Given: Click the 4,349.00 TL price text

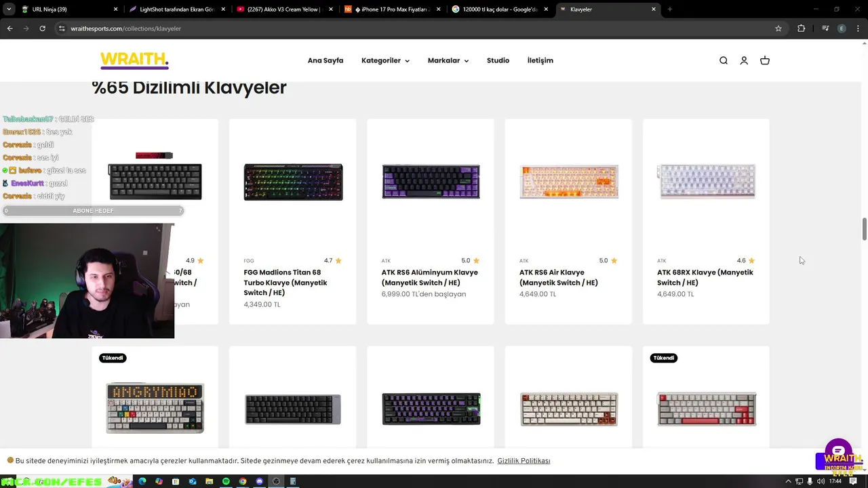Looking at the screenshot, I should coord(262,304).
